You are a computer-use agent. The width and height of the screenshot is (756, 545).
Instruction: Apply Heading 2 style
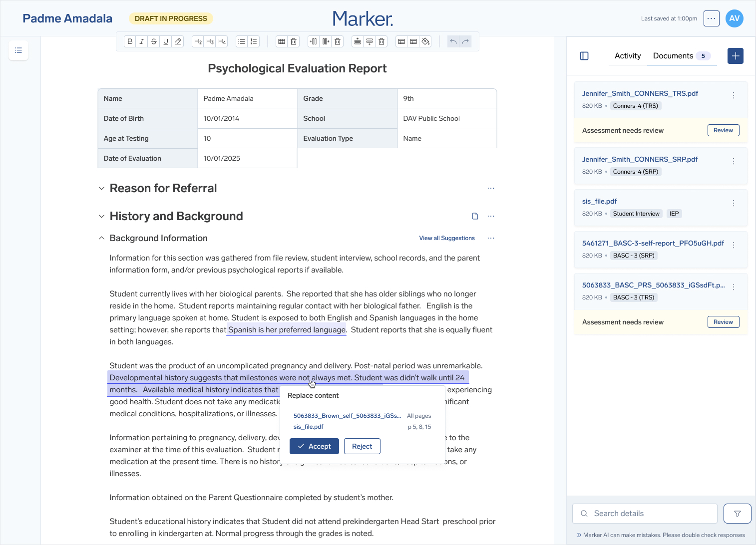[198, 41]
